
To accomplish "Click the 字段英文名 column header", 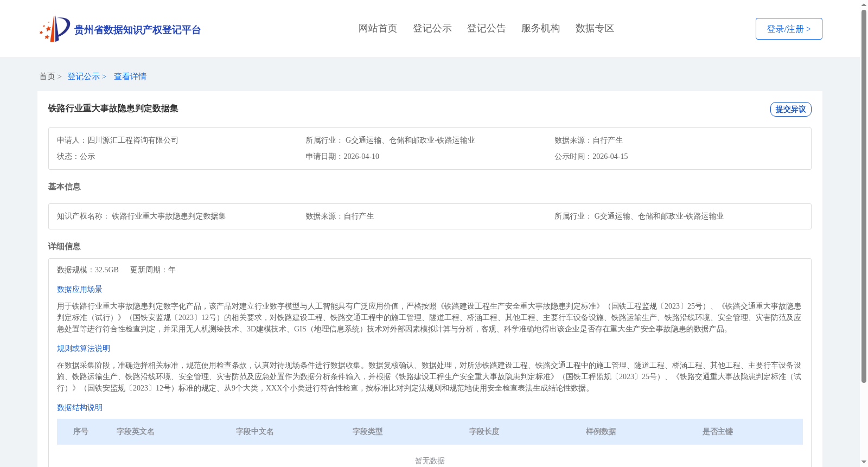I will click(136, 432).
